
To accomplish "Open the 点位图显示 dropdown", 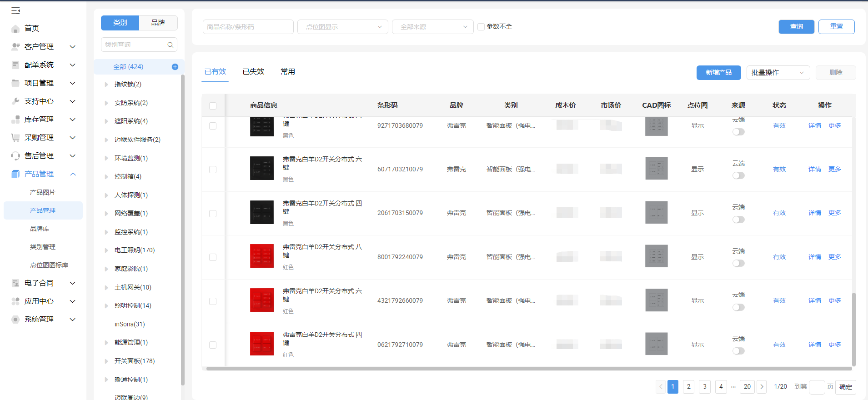I will (x=343, y=27).
